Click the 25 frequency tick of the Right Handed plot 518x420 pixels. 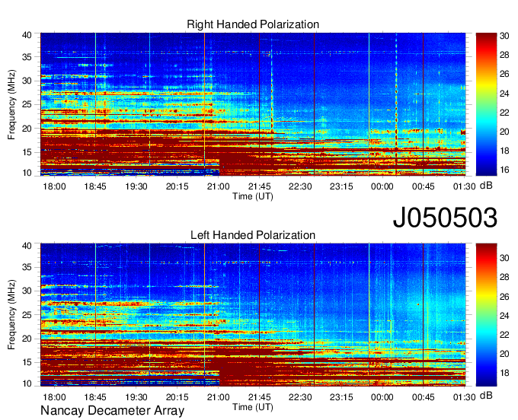(x=27, y=104)
